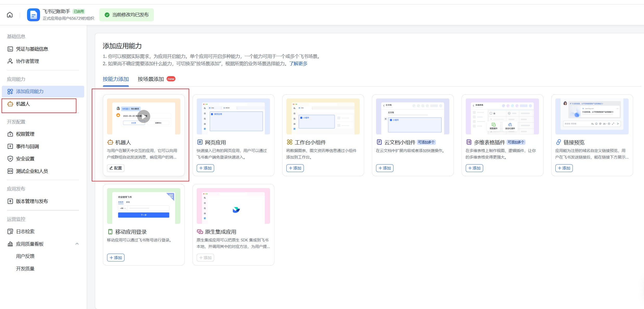Click the new badge on 按场景添加
Screen dimensions: 644x309
tap(171, 79)
